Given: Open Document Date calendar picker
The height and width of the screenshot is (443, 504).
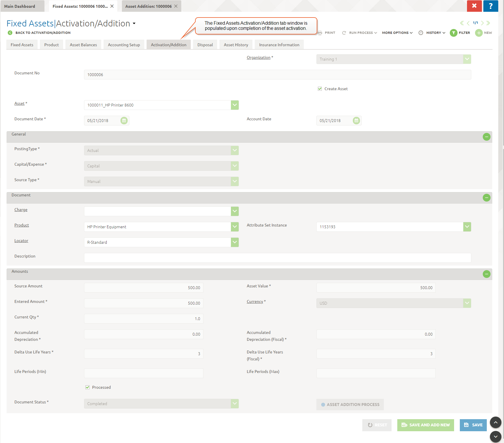Looking at the screenshot, I should (124, 121).
